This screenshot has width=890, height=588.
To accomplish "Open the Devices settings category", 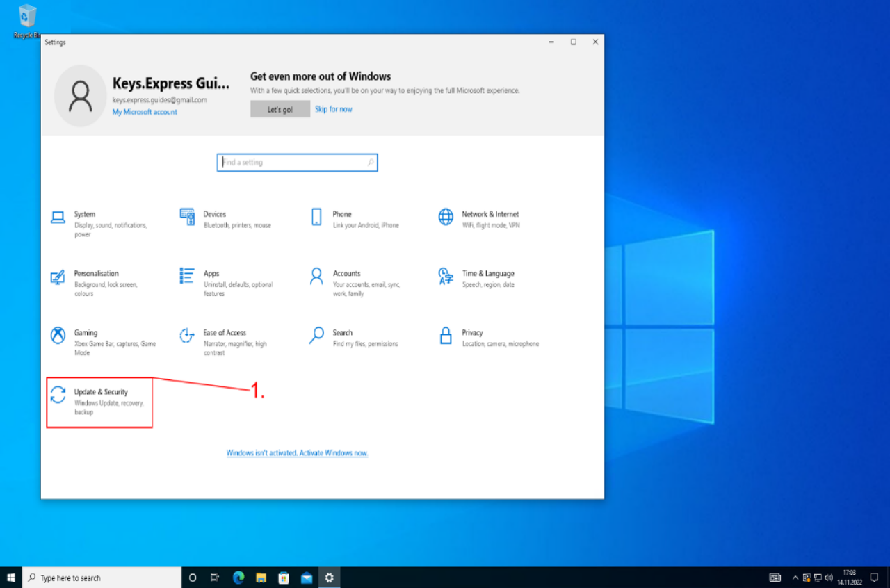I will pos(214,215).
